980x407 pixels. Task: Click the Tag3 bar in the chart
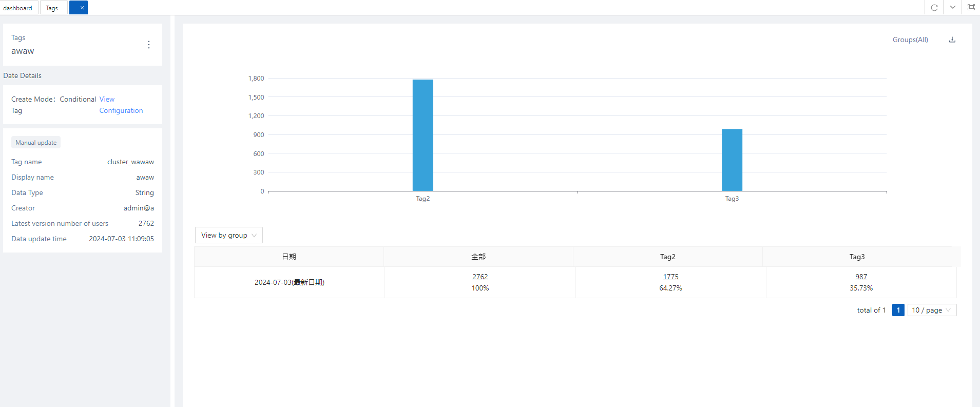[x=732, y=160]
